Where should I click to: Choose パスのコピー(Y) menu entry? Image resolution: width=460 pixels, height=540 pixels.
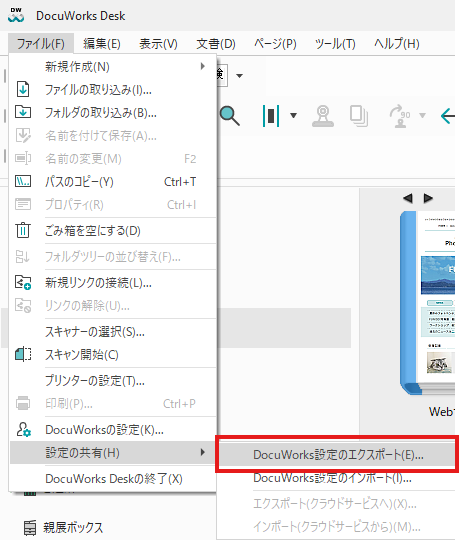click(113, 182)
